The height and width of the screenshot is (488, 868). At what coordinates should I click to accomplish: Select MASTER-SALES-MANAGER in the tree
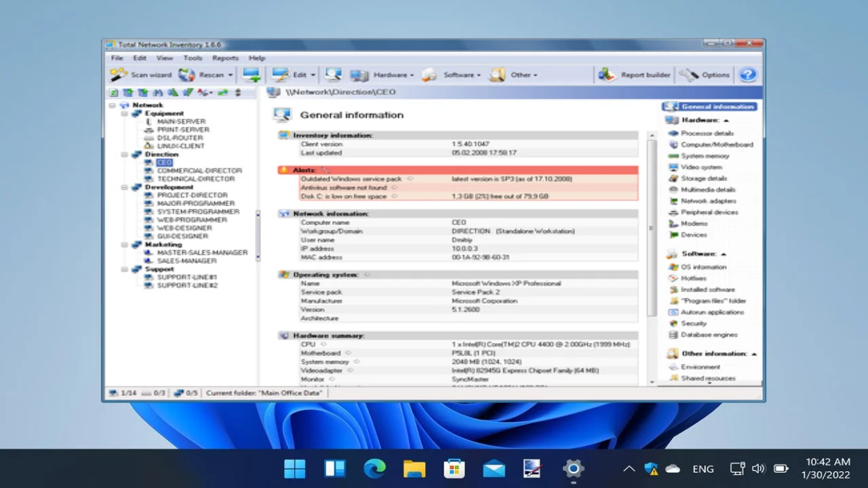click(202, 253)
